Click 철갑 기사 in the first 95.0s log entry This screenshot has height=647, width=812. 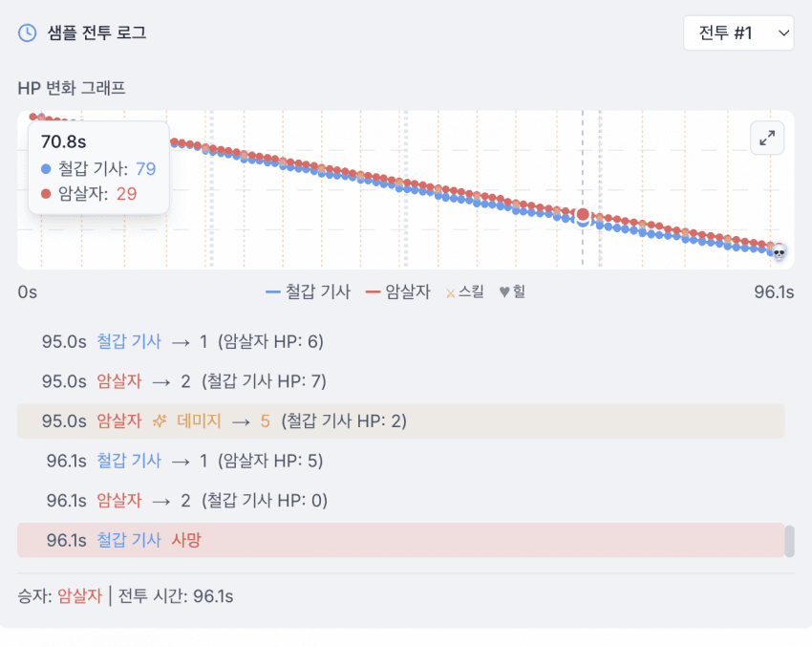[x=129, y=341]
